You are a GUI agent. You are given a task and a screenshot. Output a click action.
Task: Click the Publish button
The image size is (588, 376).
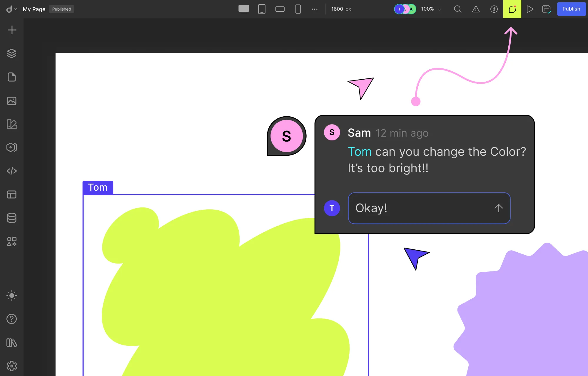tap(571, 9)
